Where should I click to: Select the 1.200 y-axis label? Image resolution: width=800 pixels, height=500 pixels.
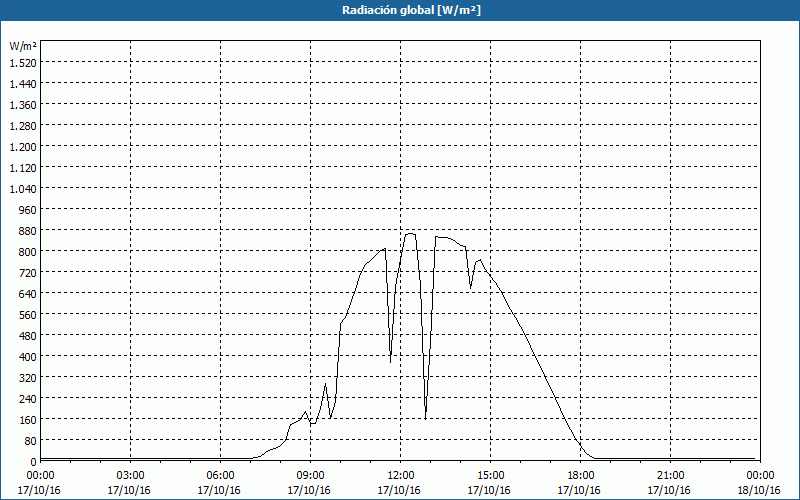[x=23, y=146]
